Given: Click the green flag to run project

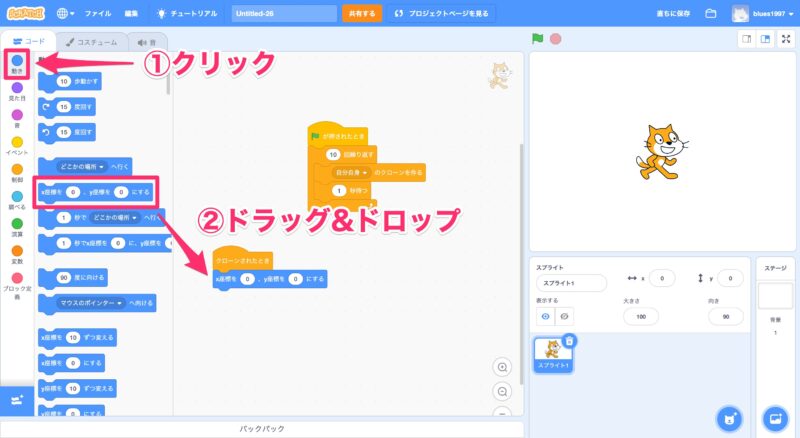Looking at the screenshot, I should (537, 40).
